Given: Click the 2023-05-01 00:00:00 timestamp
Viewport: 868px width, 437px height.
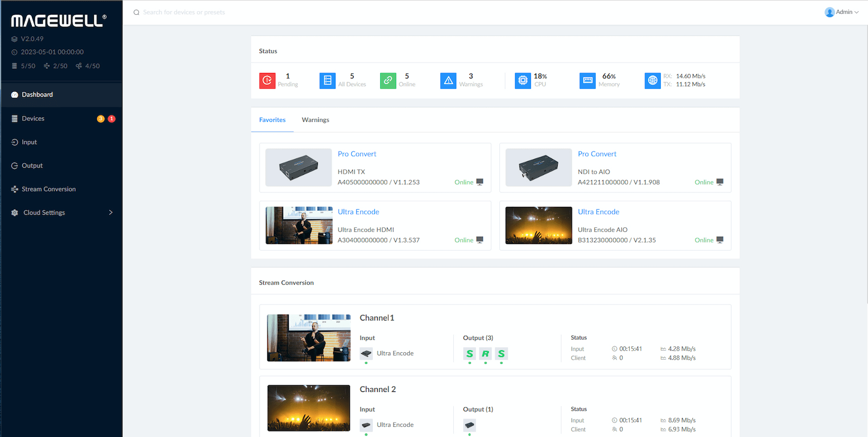Looking at the screenshot, I should pyautogui.click(x=52, y=52).
